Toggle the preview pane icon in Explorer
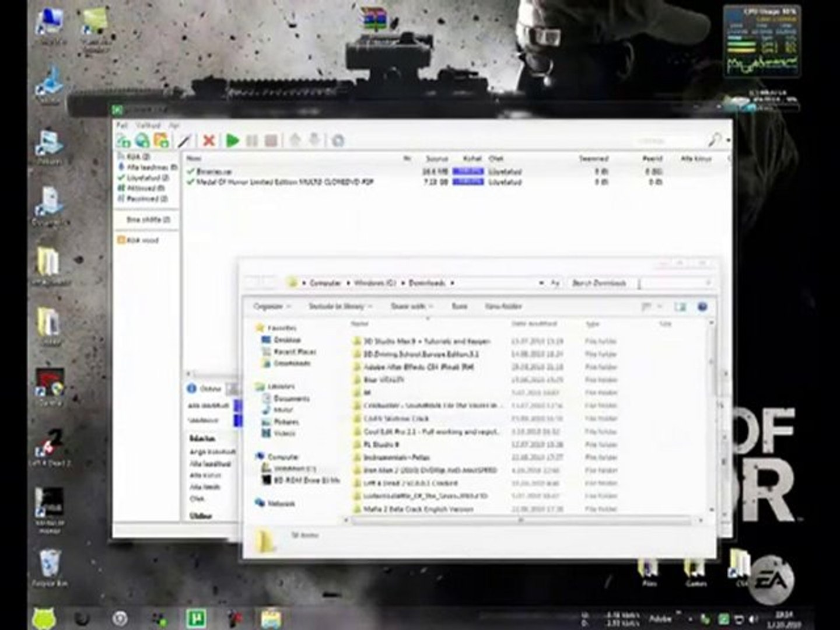 pos(680,306)
